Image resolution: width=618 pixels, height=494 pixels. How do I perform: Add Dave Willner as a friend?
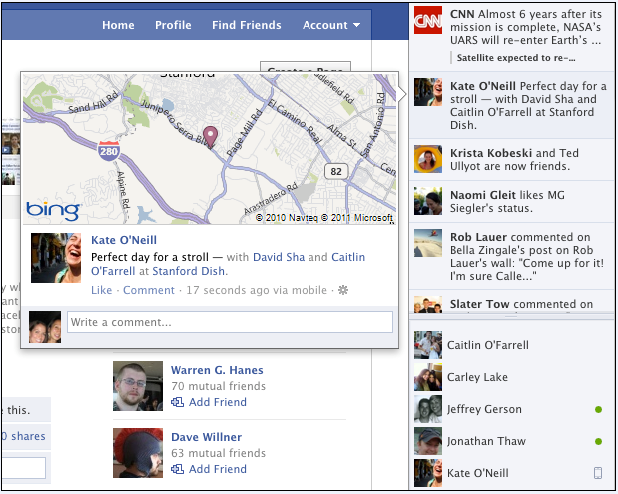218,469
